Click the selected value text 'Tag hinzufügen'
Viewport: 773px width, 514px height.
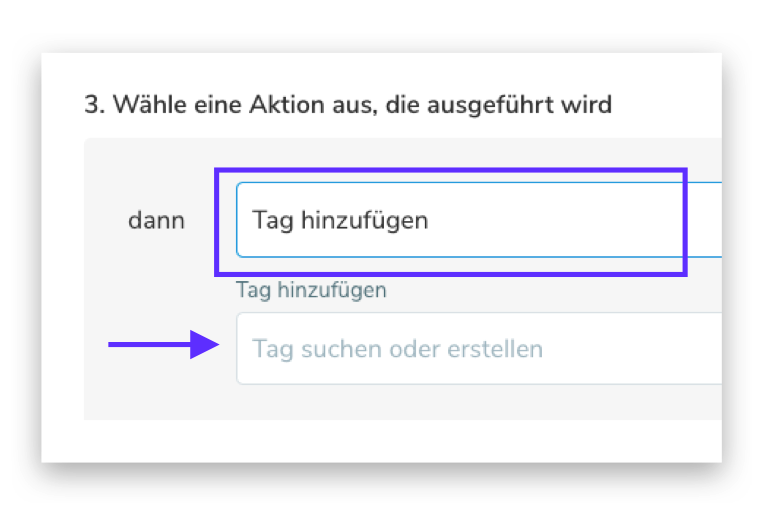340,220
